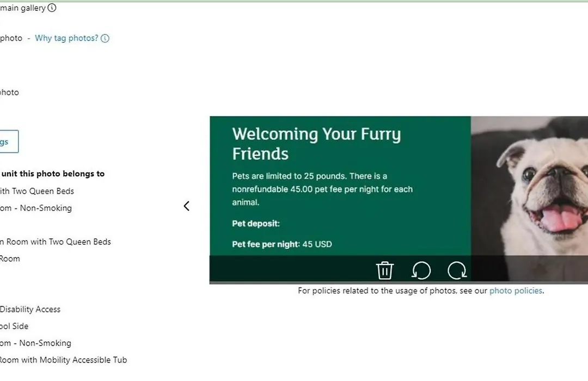Open info icon beside Why tag photos
Viewport: 588px width, 381px height.
[x=105, y=38]
